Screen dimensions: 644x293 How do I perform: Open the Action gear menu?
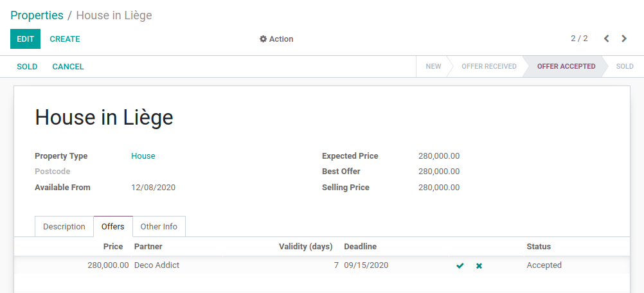[x=276, y=39]
